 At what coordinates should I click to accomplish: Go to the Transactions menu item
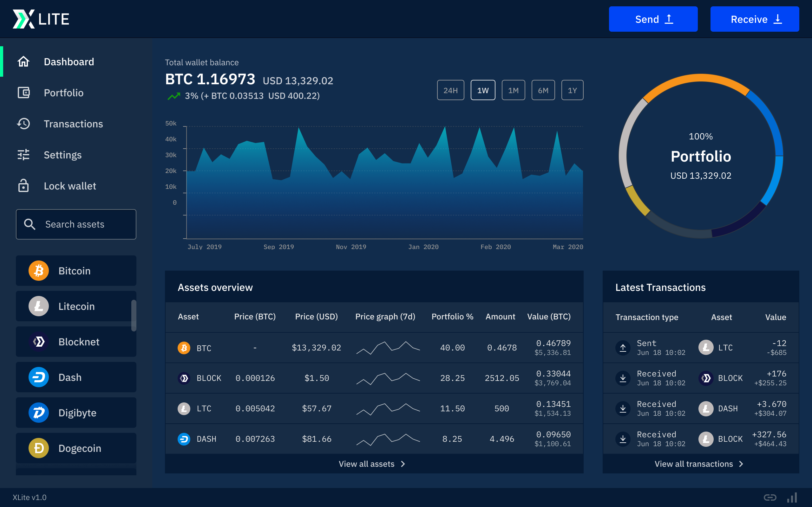coord(73,124)
